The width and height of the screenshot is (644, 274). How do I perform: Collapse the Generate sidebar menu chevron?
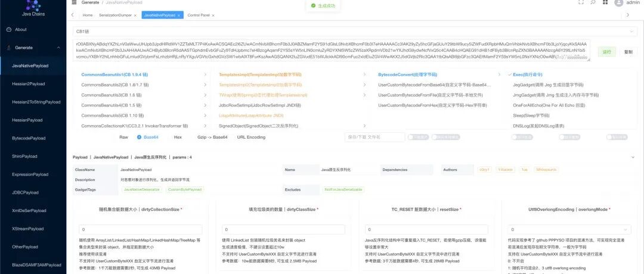tap(58, 48)
